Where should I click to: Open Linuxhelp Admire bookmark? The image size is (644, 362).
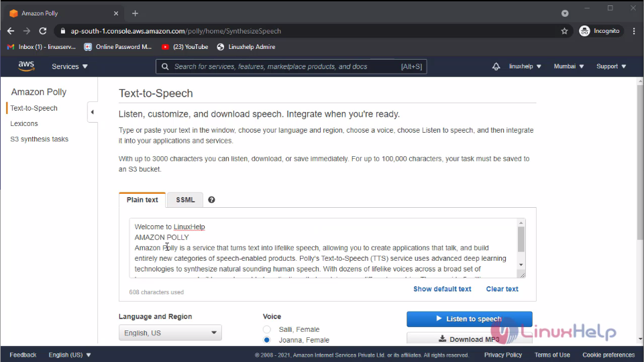click(x=246, y=47)
